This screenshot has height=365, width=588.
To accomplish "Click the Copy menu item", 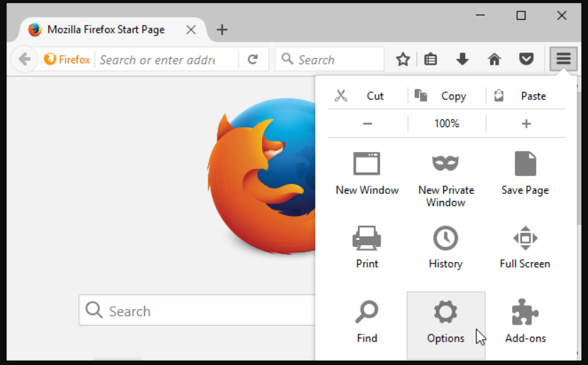I will pos(447,96).
